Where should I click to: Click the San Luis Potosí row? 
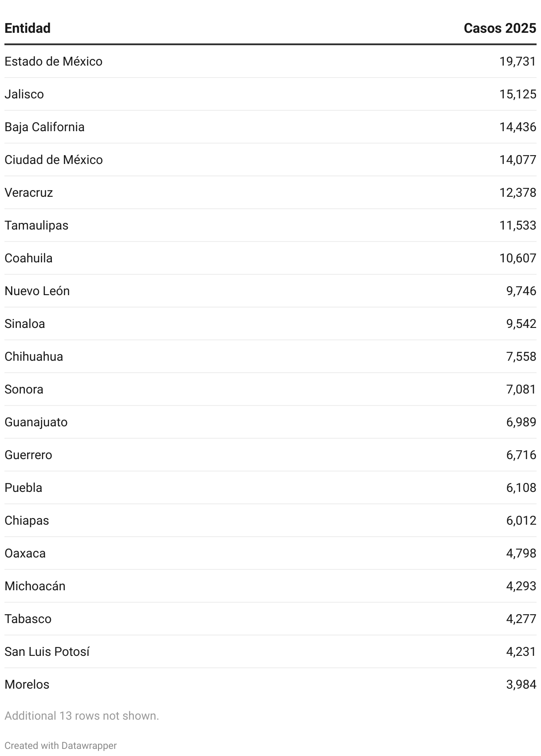point(270,652)
